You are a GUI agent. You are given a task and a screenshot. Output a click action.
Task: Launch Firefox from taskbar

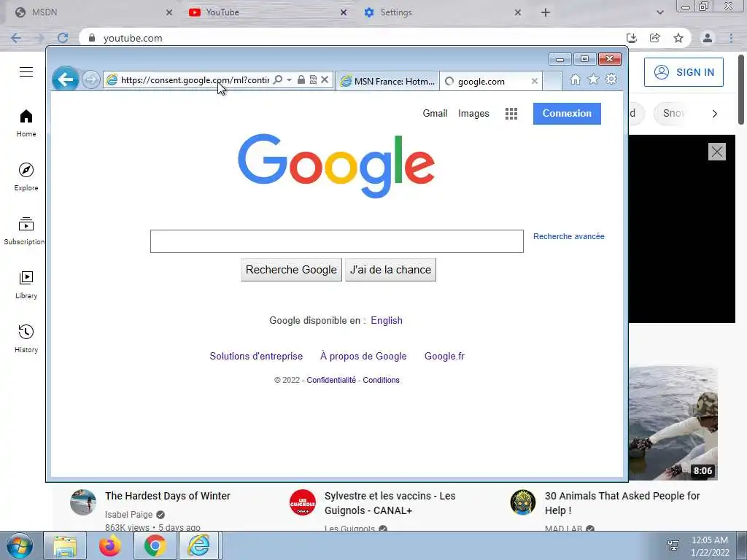(x=110, y=545)
